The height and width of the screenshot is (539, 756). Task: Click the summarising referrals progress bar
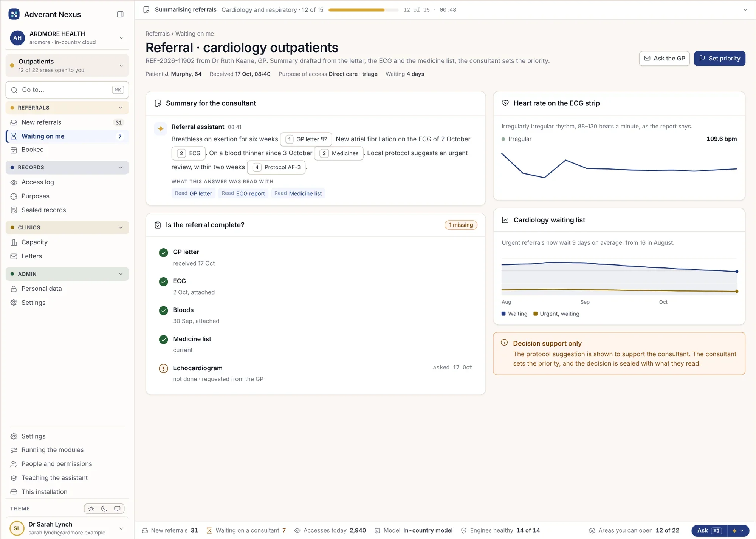(363, 10)
